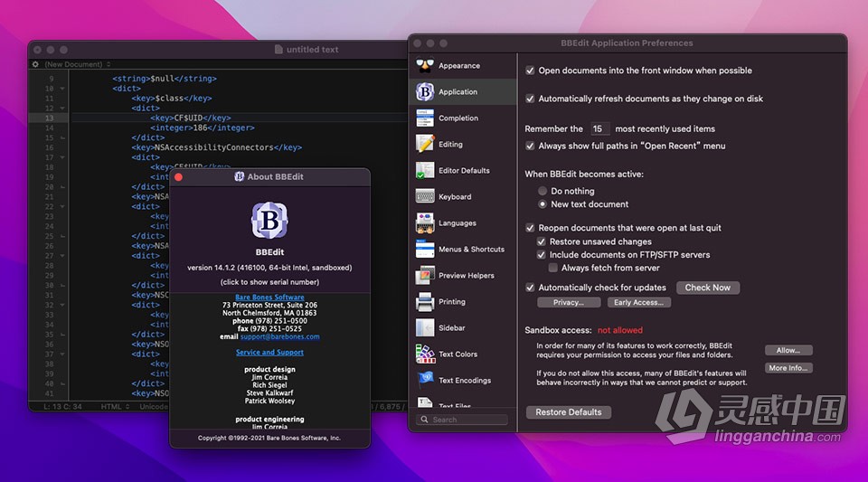This screenshot has height=482, width=868.
Task: Collapse the fold triangle at line 17
Action: pyautogui.click(x=62, y=157)
